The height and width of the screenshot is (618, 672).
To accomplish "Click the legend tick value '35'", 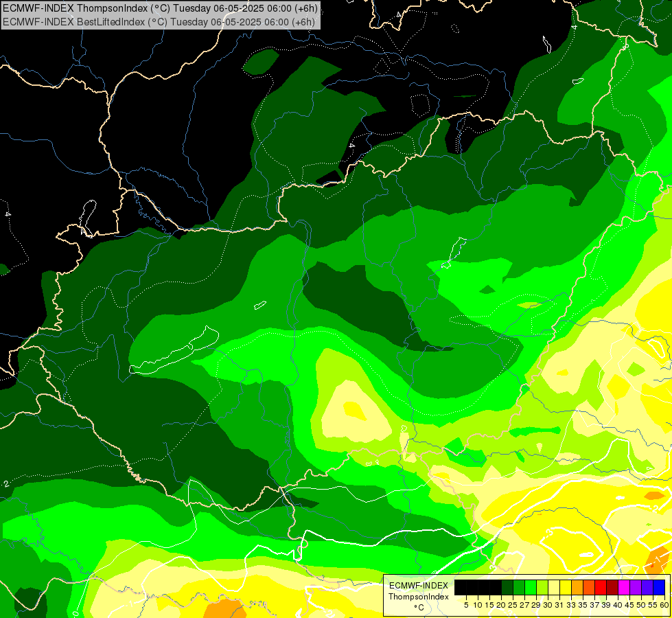I will pyautogui.click(x=583, y=605).
